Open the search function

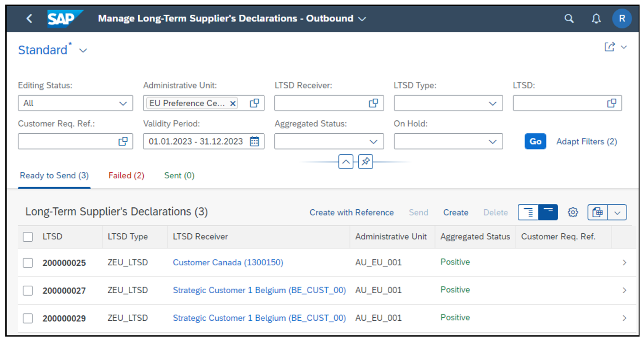tap(569, 19)
